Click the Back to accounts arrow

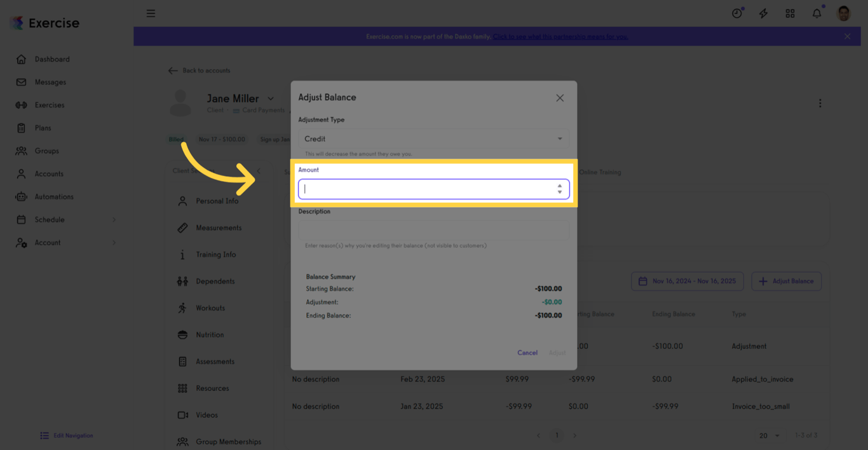[x=173, y=71]
